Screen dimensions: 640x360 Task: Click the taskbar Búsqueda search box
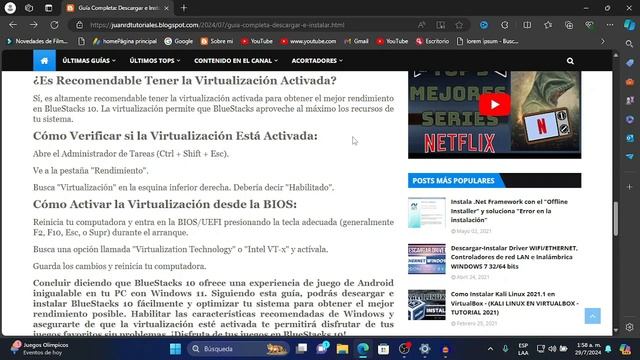(x=238, y=349)
